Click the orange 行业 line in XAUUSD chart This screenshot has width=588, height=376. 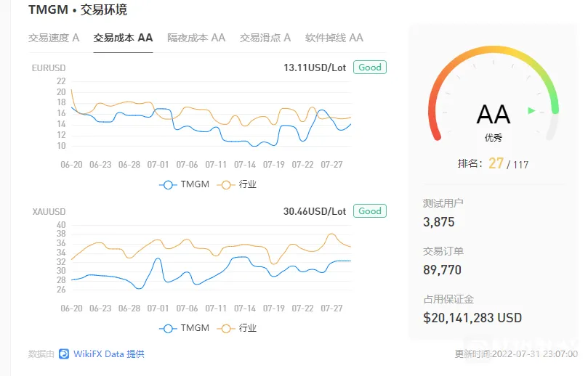pyautogui.click(x=210, y=245)
